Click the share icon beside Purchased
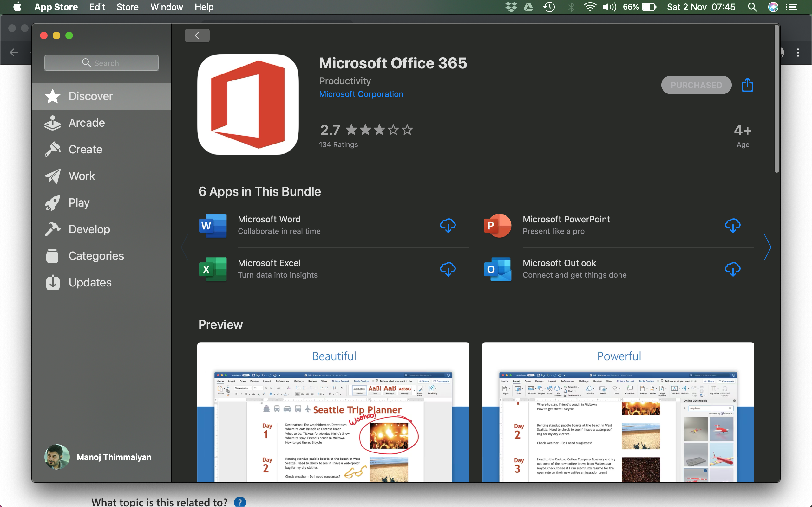The height and width of the screenshot is (507, 812). coord(747,85)
